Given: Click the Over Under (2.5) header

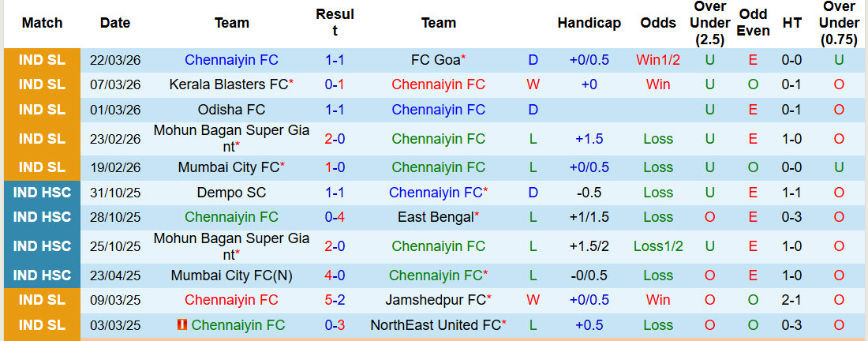Looking at the screenshot, I should [710, 23].
